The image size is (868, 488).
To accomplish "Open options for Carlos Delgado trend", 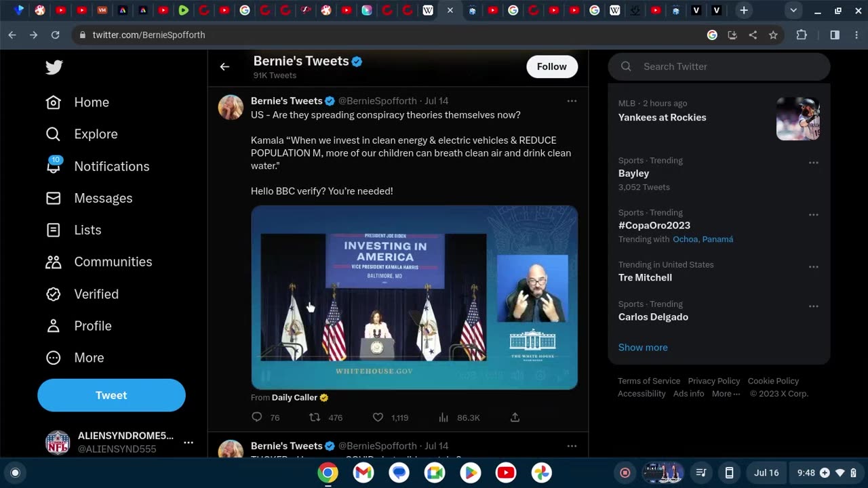I will pyautogui.click(x=813, y=306).
